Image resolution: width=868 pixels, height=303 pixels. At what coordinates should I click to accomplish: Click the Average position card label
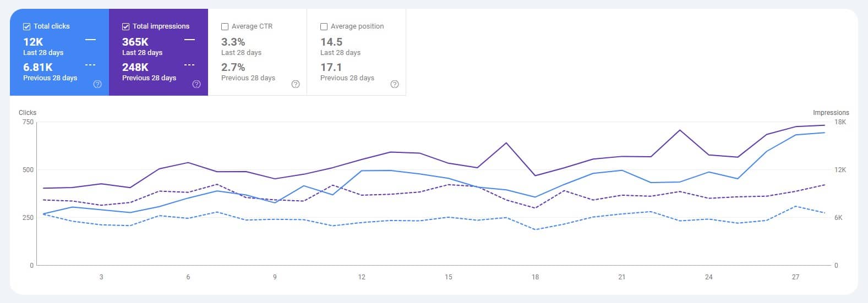[357, 26]
